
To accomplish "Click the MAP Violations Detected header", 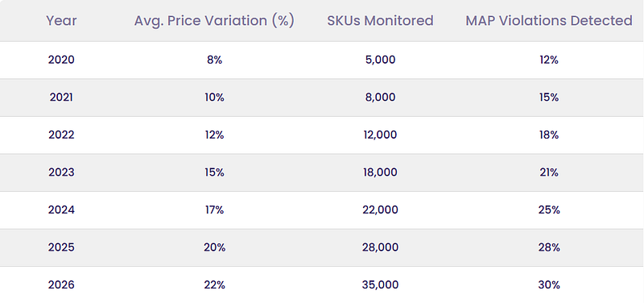I will 549,21.
